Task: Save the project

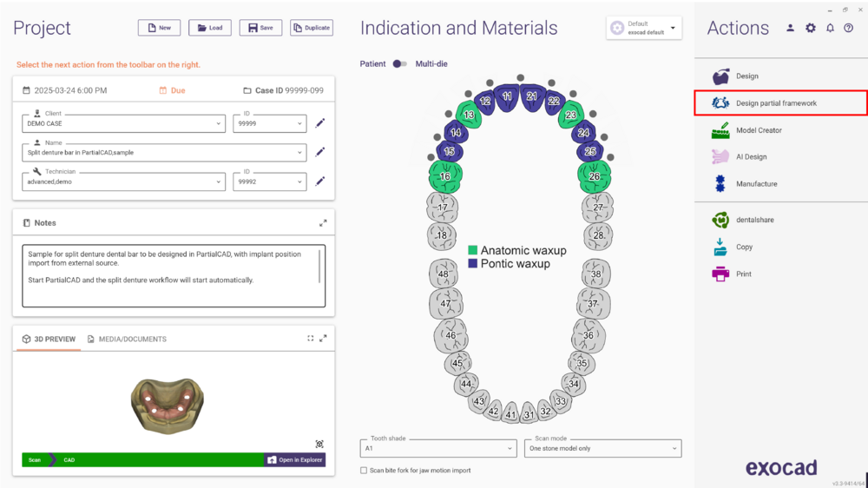Action: pos(260,28)
